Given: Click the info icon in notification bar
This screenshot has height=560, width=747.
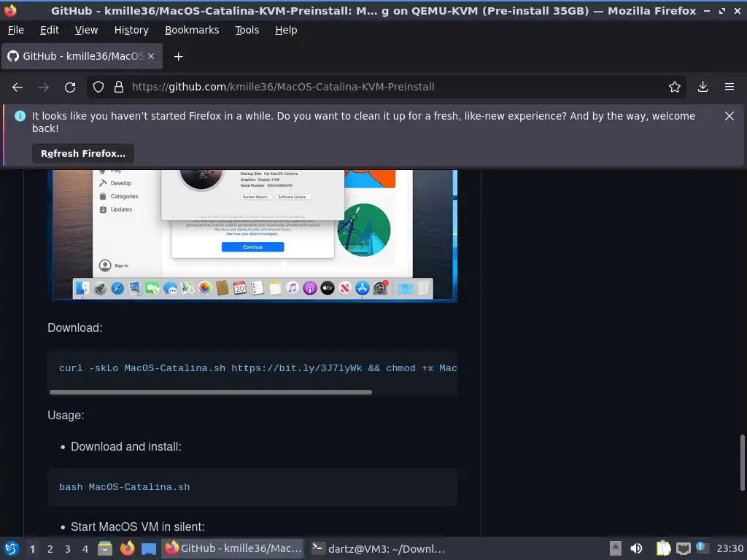Looking at the screenshot, I should (x=20, y=116).
